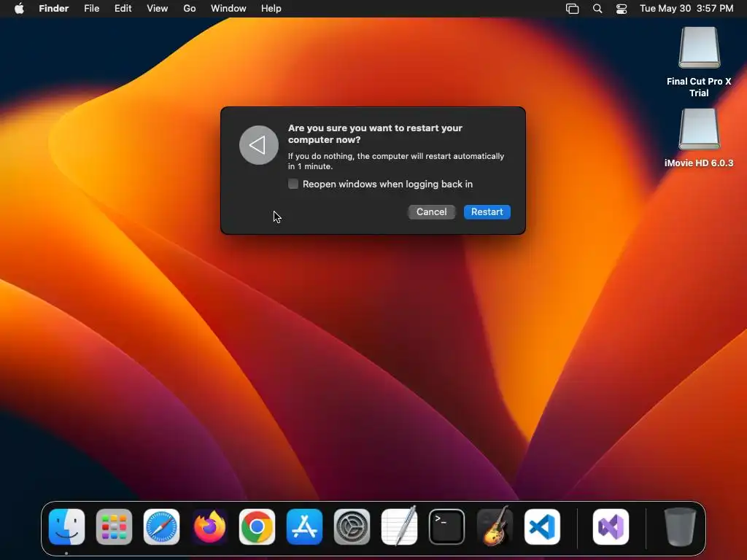Click 'If you do nothing' message text
This screenshot has height=560, width=747.
tap(396, 161)
